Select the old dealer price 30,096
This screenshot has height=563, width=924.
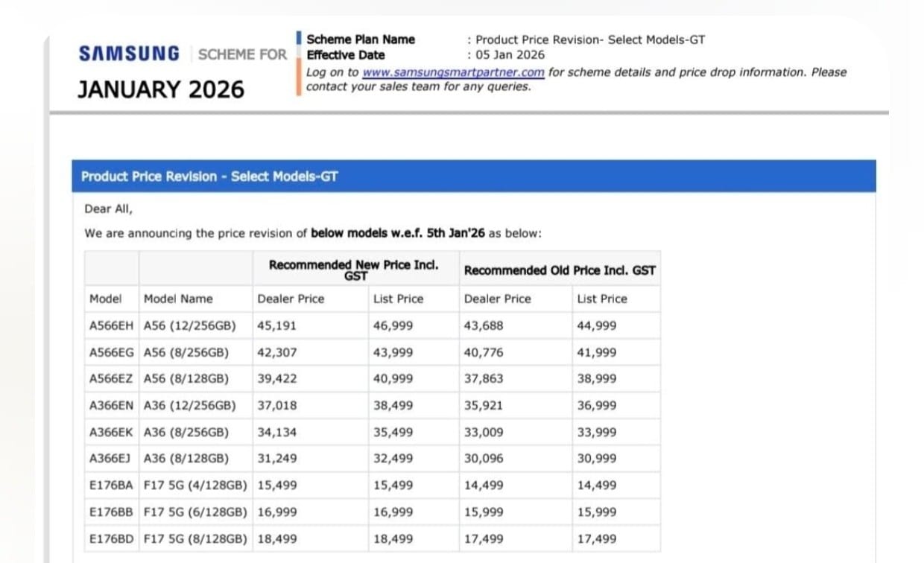(483, 459)
